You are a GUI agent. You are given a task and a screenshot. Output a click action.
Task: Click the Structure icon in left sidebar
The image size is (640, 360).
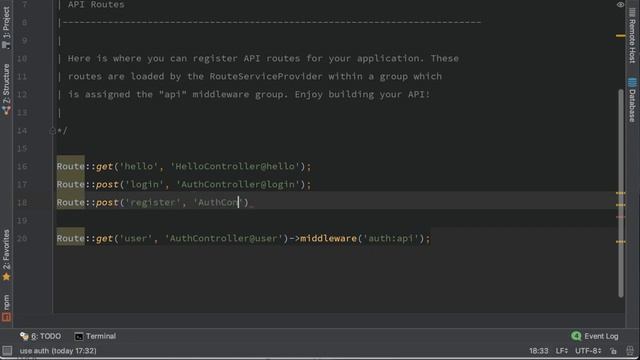6,110
